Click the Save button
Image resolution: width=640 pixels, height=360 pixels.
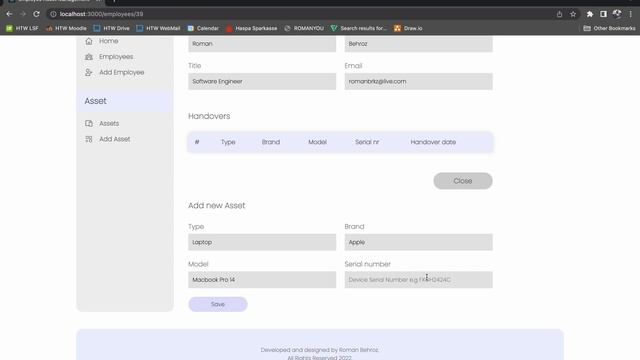pos(218,304)
